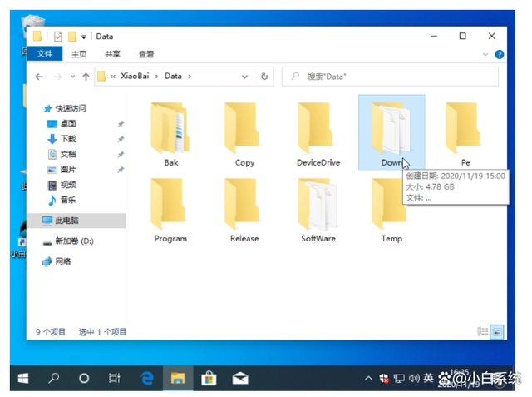Open the 查看 ribbon tab
532x397 pixels.
point(146,54)
